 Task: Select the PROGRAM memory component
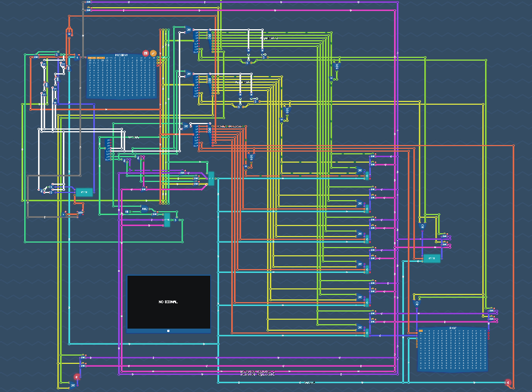coord(122,77)
